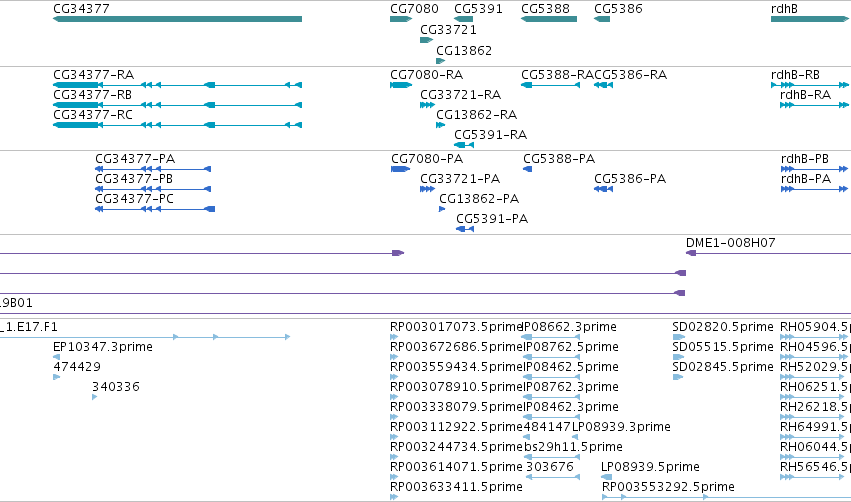The width and height of the screenshot is (851, 502).
Task: Open the rdhB gene feature
Action: [811, 19]
